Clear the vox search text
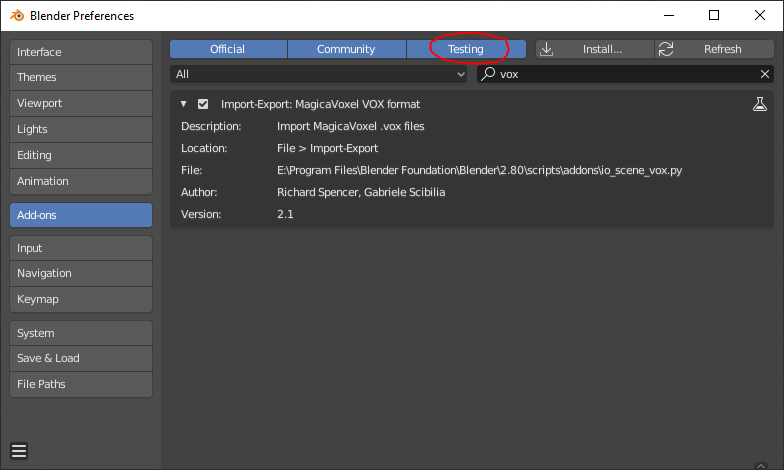The height and width of the screenshot is (470, 784). click(x=764, y=74)
